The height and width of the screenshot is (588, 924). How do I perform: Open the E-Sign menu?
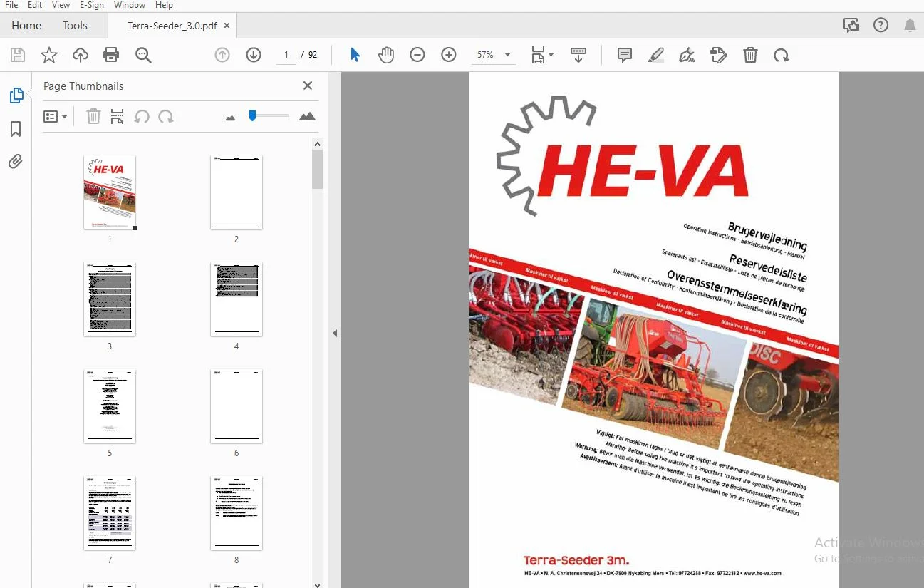tap(92, 5)
